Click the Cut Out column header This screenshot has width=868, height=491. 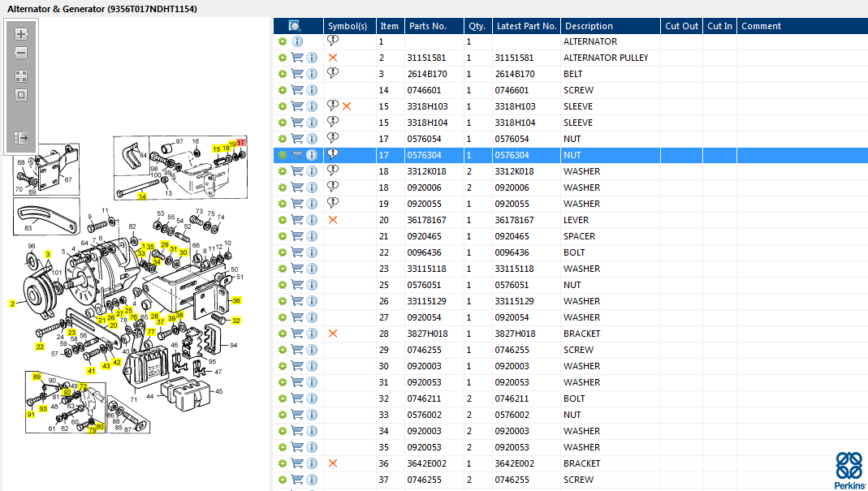point(681,26)
